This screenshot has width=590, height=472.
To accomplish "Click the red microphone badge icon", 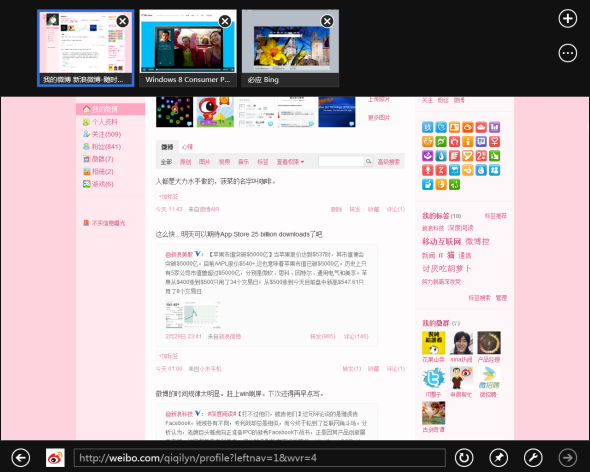I will click(427, 170).
